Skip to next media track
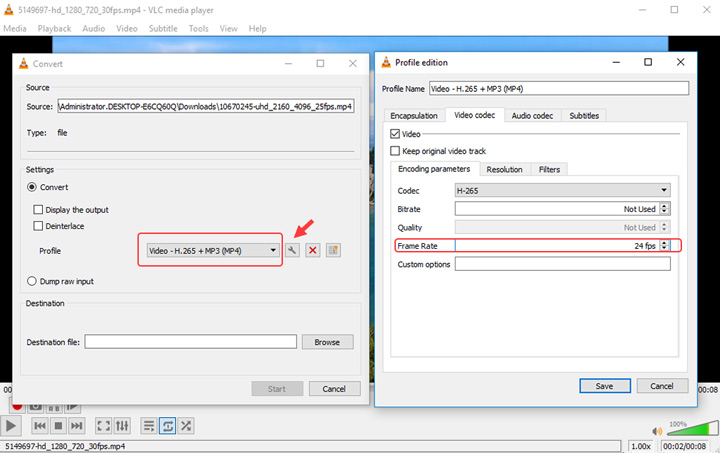720x453 pixels. [77, 426]
